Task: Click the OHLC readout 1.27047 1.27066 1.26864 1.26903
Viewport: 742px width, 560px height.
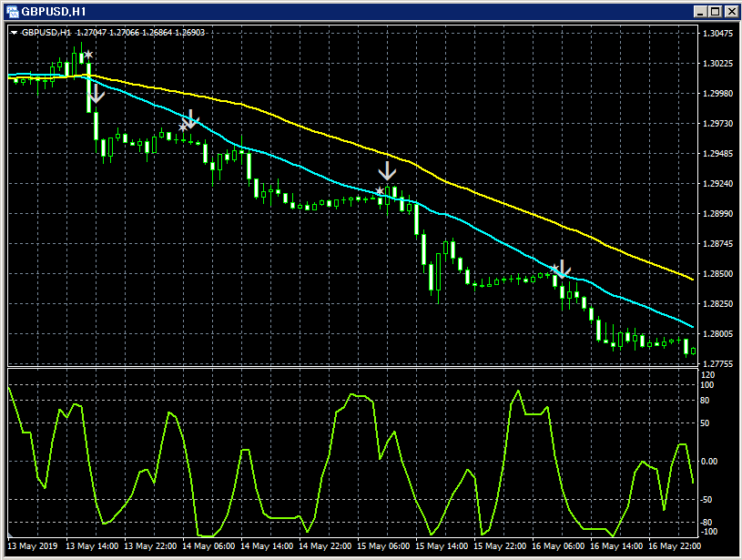Action: coord(140,33)
